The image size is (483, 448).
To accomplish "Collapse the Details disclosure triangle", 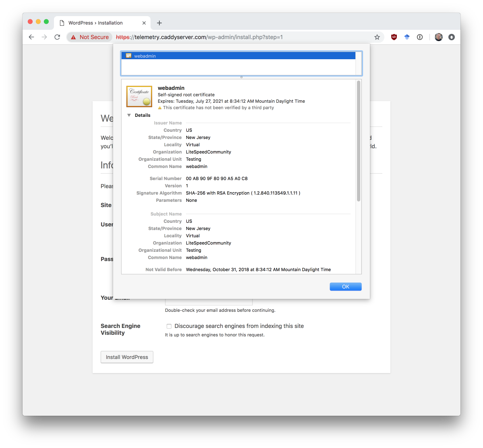I will [129, 115].
